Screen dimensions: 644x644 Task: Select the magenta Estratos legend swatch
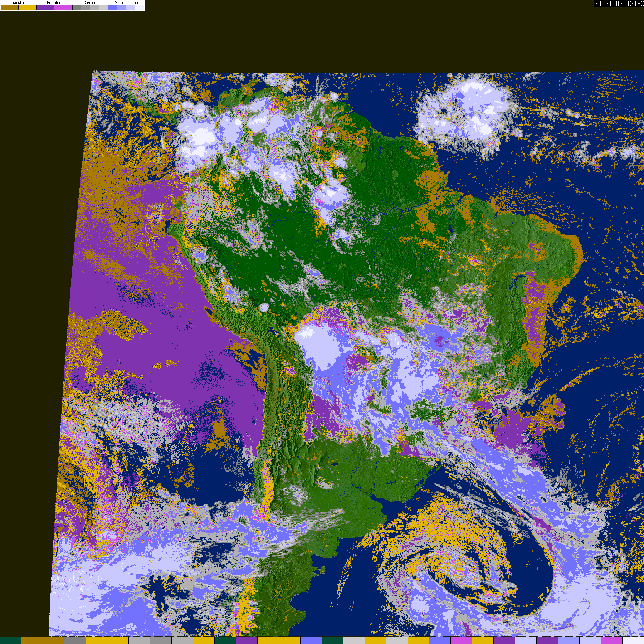point(63,8)
